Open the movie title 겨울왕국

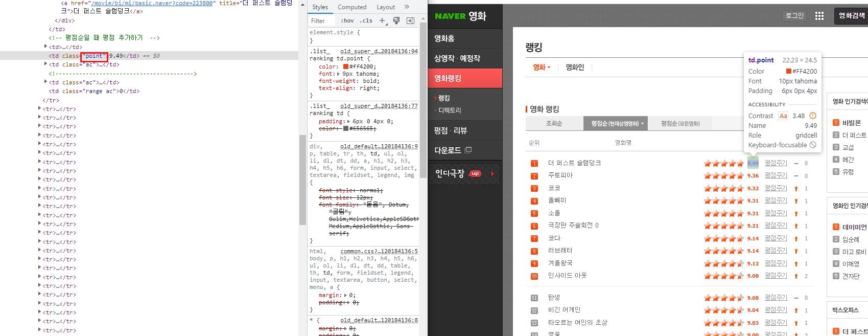point(560,263)
